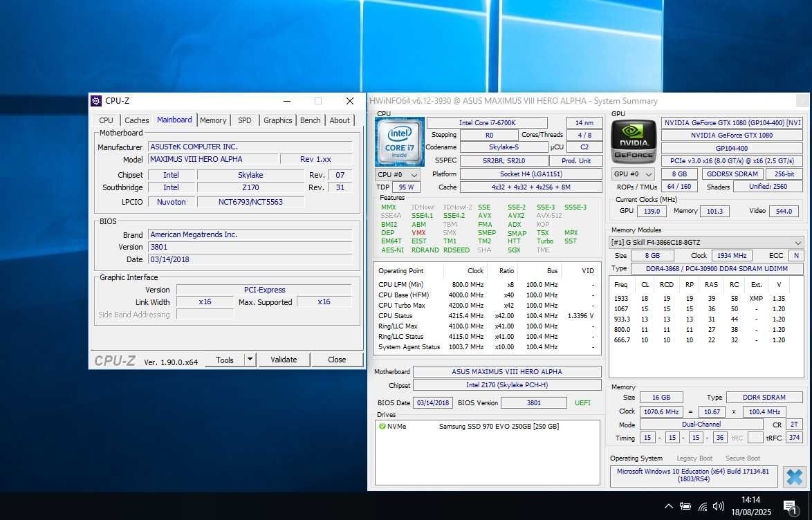Viewport: 812px width, 520px height.
Task: Click the 14 nm process field
Action: [584, 123]
